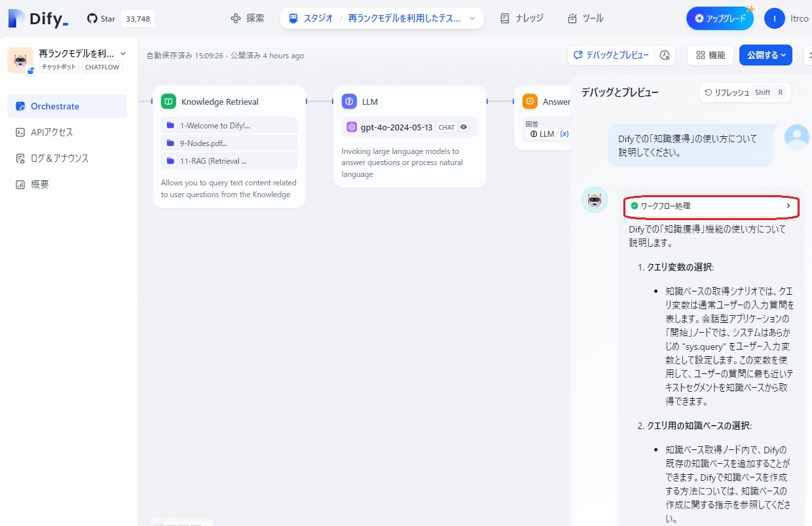Click the クエリ用の知識ベースの選択 heading in the answer
Image resolution: width=812 pixels, height=526 pixels.
(x=699, y=426)
